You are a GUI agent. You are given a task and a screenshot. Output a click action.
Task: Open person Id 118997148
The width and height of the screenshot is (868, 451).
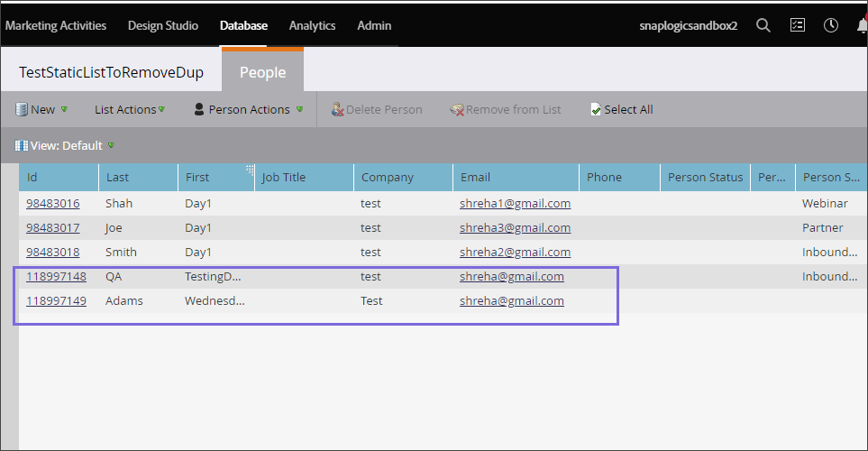pos(56,277)
